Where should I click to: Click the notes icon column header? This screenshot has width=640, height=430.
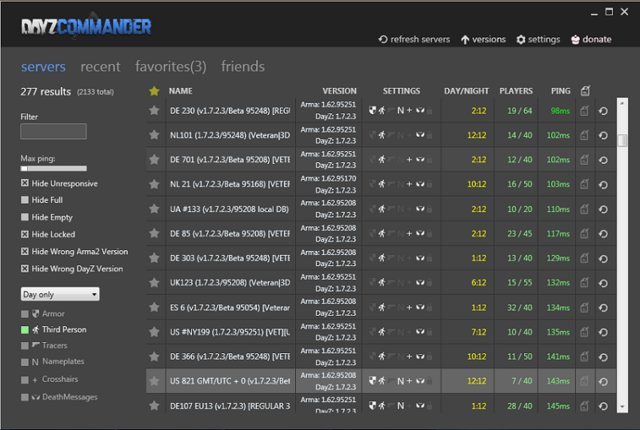click(x=585, y=91)
